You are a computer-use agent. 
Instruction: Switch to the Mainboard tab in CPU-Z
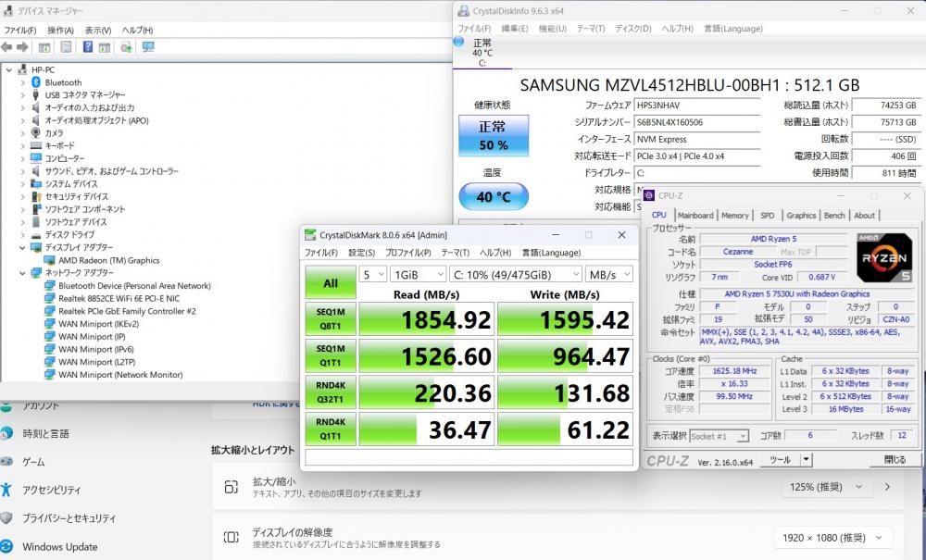coord(695,215)
